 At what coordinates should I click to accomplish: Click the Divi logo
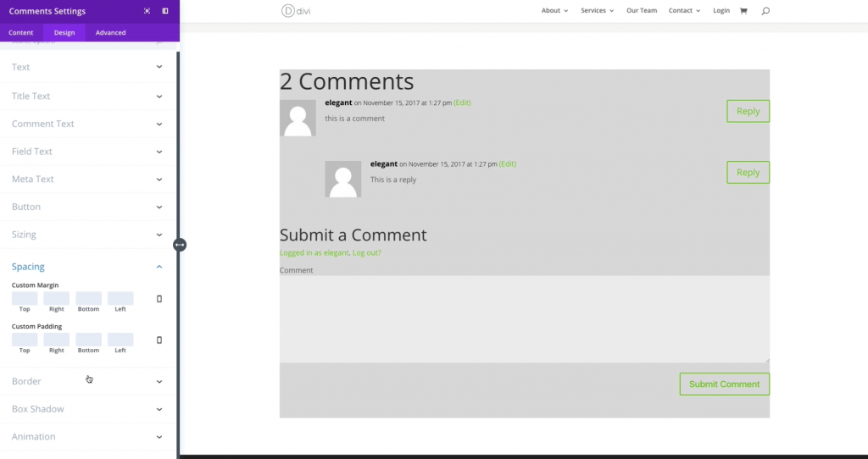point(296,10)
